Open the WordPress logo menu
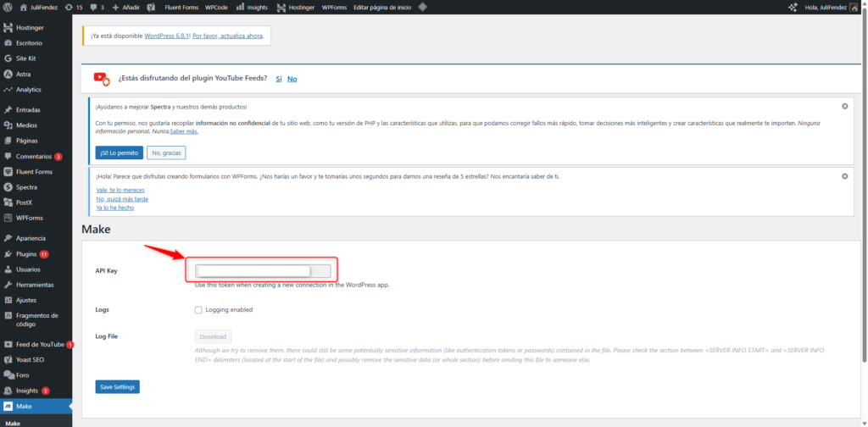 tap(7, 7)
